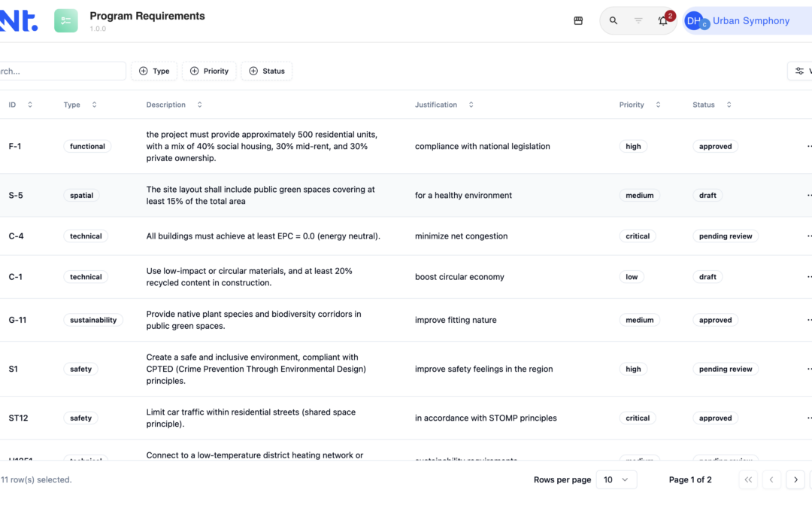Viewport: 812px width, 508px height.
Task: Click the EPC = 0.0 description
Action: [263, 236]
